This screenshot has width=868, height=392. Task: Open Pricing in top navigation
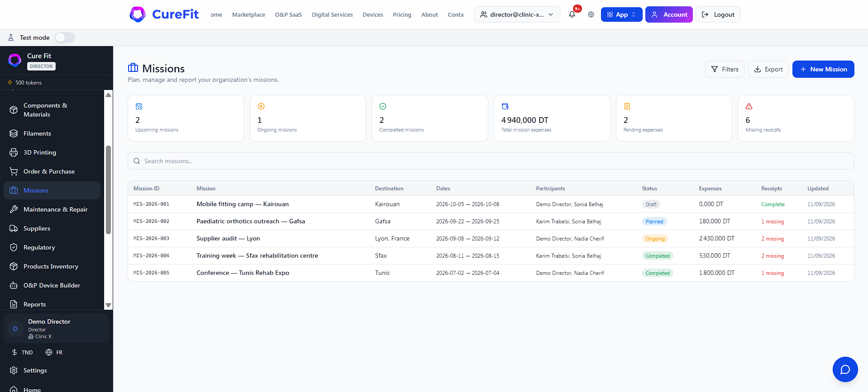[x=402, y=14]
